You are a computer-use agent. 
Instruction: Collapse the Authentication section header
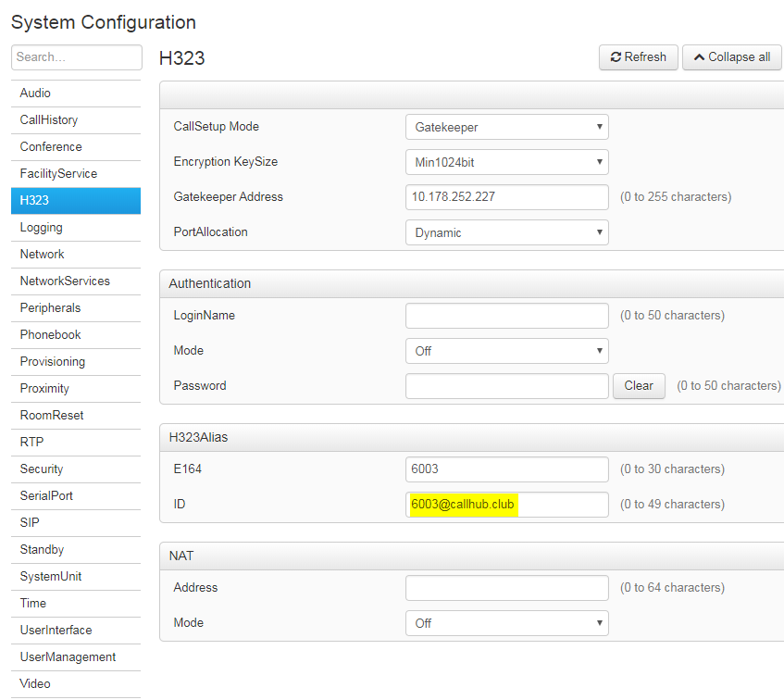(x=471, y=283)
